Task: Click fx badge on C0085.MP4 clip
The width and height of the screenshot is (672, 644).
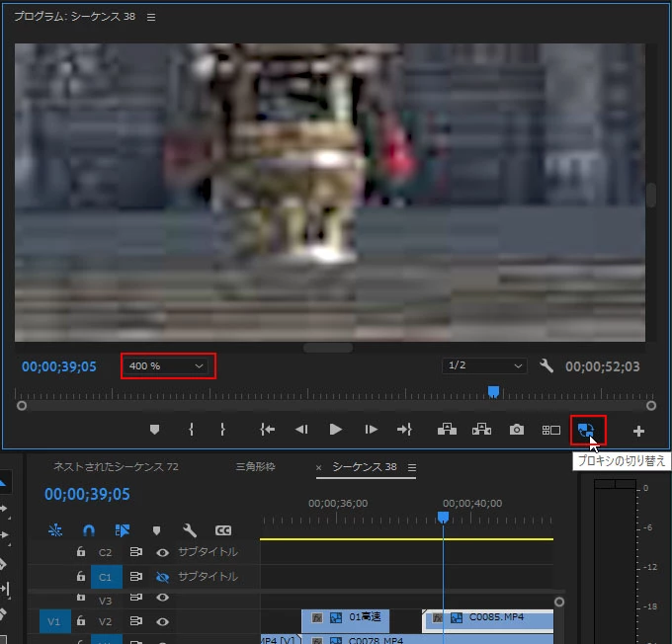Action: pyautogui.click(x=438, y=617)
